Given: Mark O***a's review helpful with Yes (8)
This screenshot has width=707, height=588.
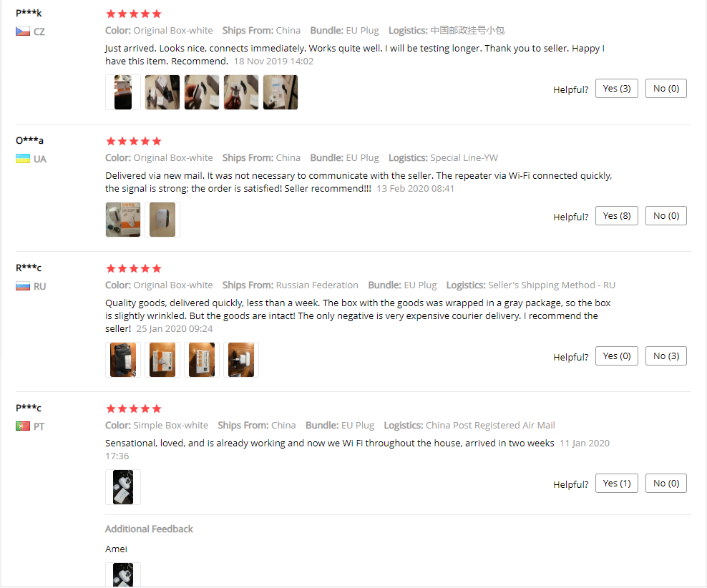Looking at the screenshot, I should [616, 216].
